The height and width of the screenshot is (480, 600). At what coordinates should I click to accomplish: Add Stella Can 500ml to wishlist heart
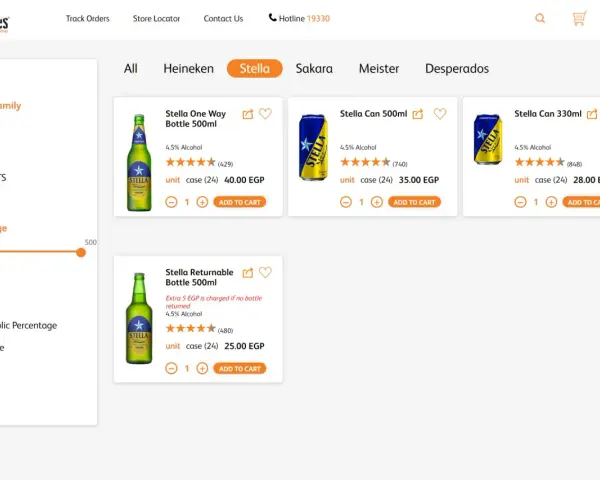coord(440,114)
